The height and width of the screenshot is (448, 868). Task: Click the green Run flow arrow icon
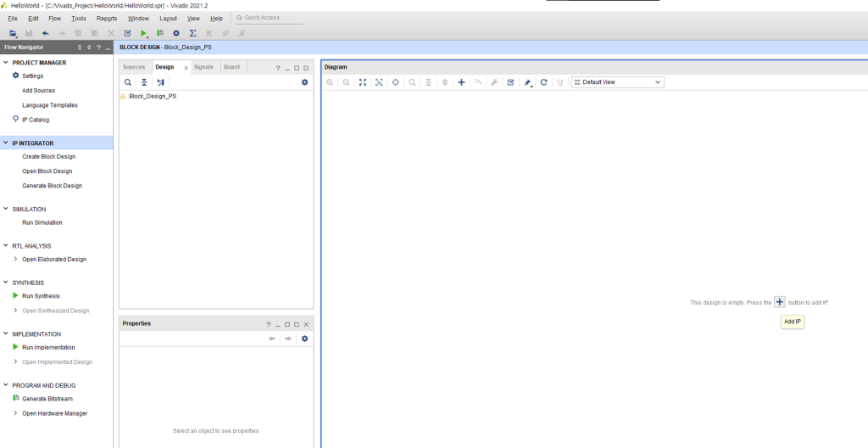tap(144, 34)
